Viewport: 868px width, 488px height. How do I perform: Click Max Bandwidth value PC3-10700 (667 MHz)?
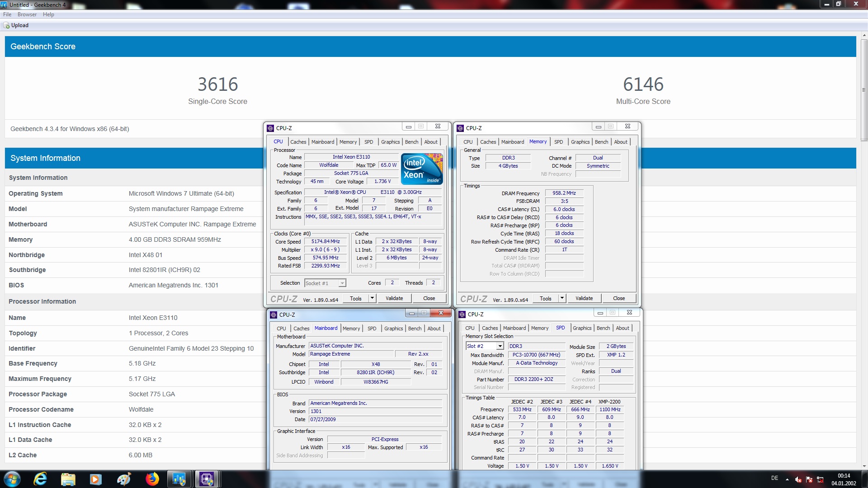(537, 355)
